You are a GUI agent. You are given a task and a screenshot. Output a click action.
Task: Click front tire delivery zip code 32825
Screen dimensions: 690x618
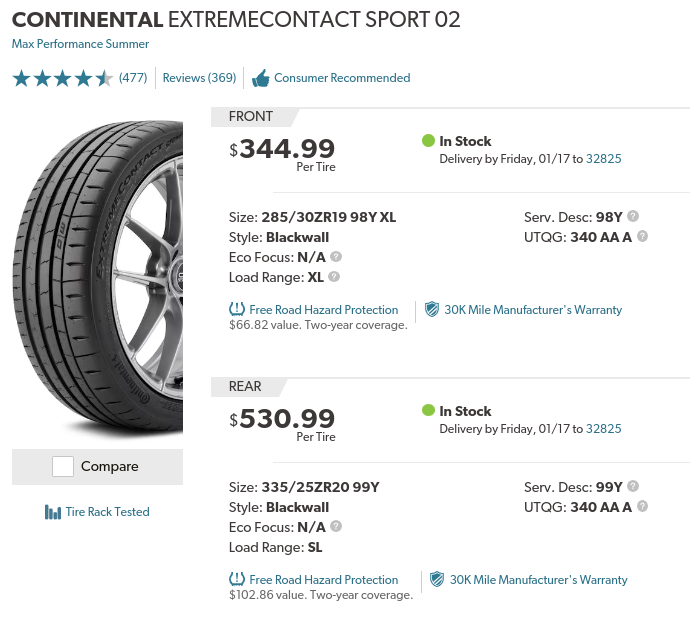click(604, 159)
